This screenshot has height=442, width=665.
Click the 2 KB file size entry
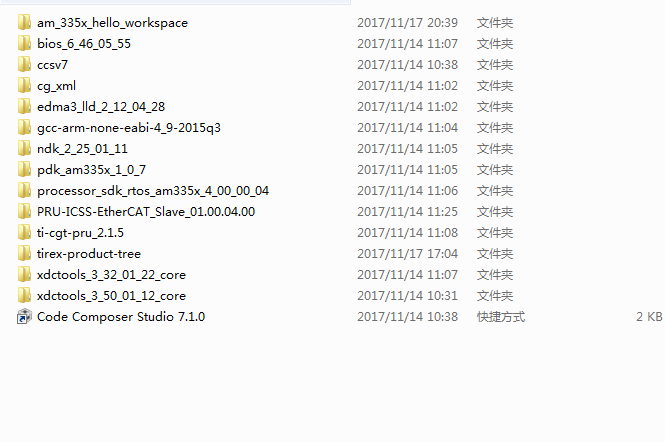[x=649, y=316]
